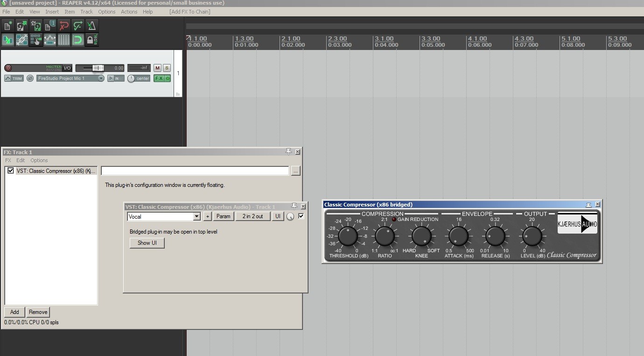Open the Insert menu

click(52, 12)
